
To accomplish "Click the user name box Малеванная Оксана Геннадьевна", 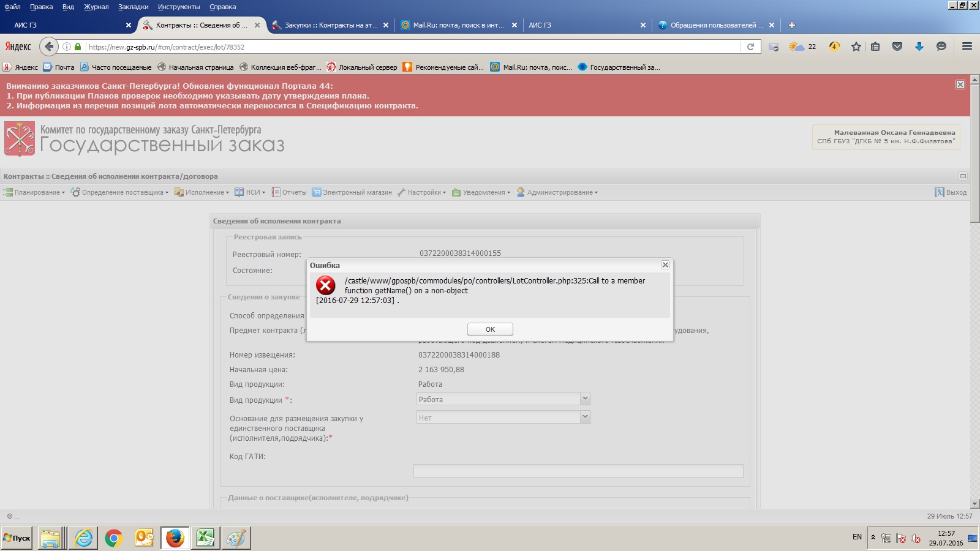I will coord(886,137).
